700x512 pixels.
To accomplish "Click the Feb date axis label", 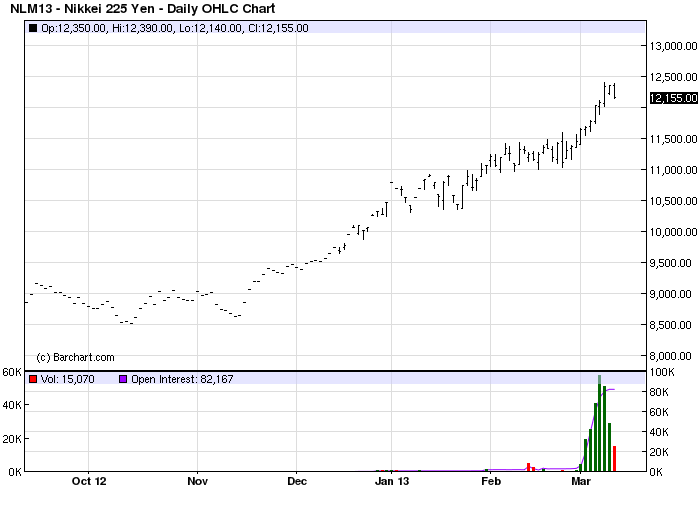I will 491,481.
